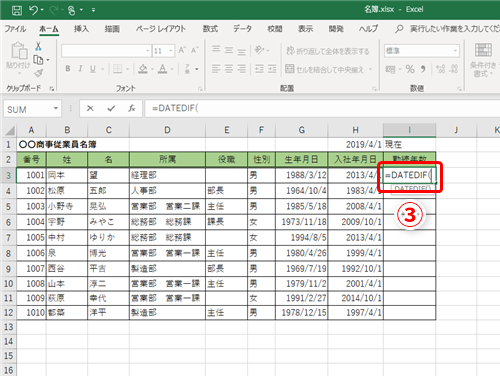Screen dimensions: 500x376
Task: Switch to the ページレイアウト tab
Action: 160,29
